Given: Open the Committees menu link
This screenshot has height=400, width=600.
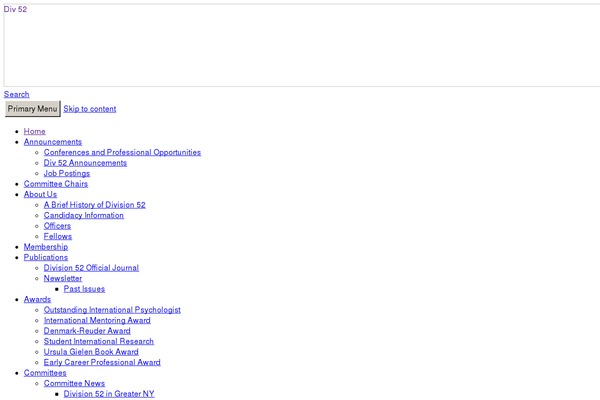Looking at the screenshot, I should coord(45,373).
